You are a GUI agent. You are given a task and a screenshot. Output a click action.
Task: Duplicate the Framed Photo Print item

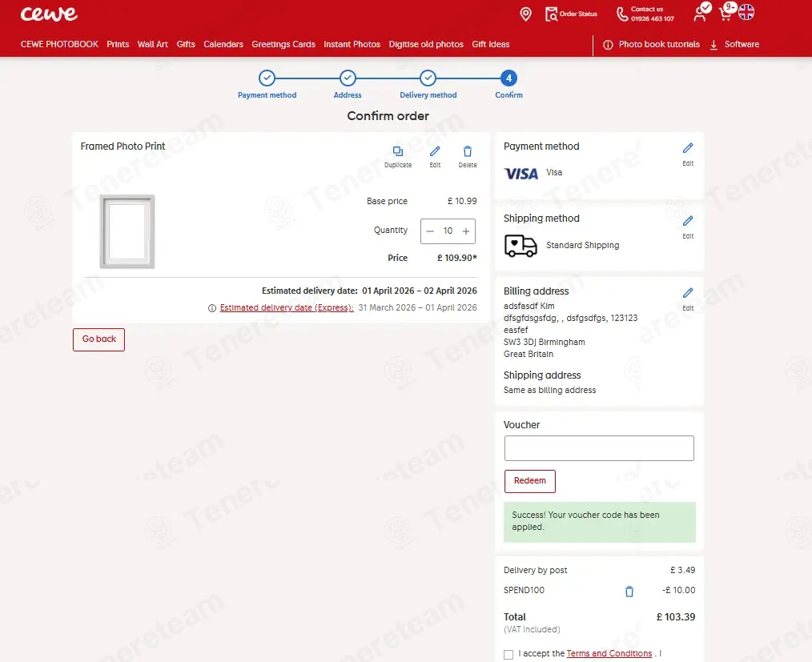(x=398, y=156)
